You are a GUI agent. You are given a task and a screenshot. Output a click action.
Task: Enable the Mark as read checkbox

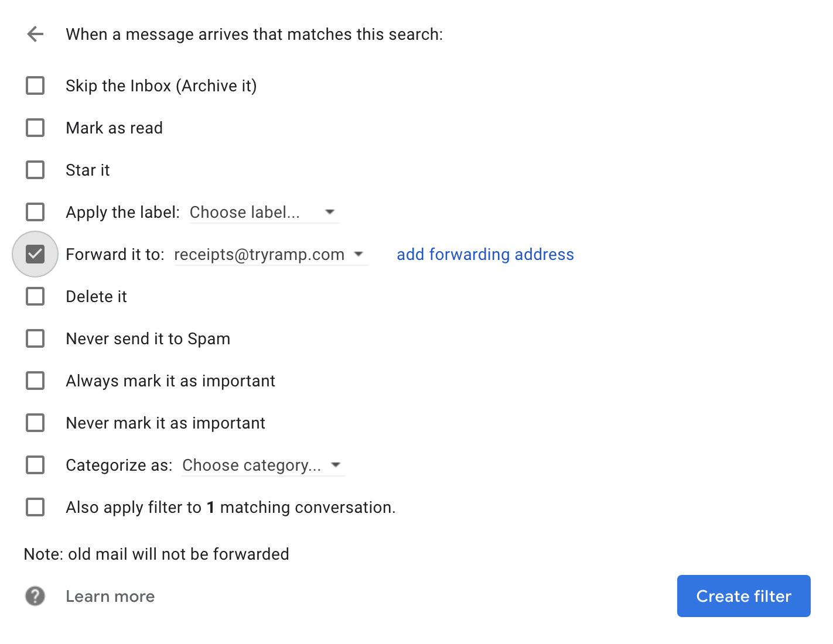click(35, 128)
